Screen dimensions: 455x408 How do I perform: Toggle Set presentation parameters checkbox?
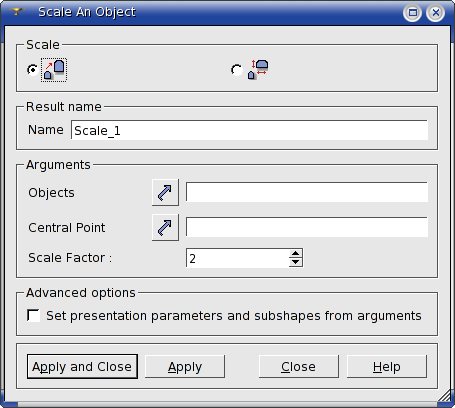point(33,315)
